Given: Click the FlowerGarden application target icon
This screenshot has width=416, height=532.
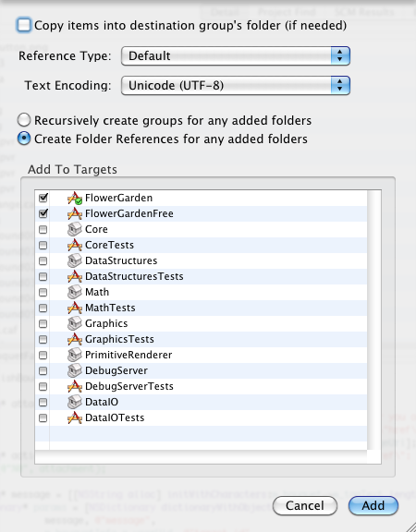Looking at the screenshot, I should (75, 199).
